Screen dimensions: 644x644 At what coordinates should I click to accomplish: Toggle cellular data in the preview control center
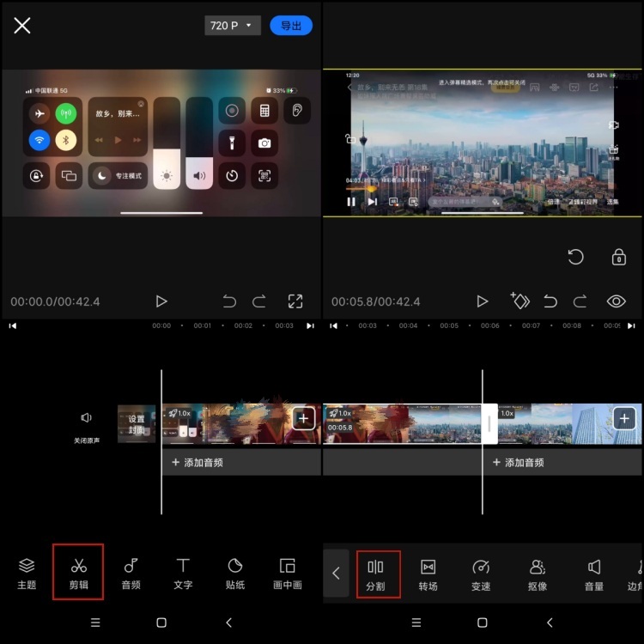click(66, 113)
